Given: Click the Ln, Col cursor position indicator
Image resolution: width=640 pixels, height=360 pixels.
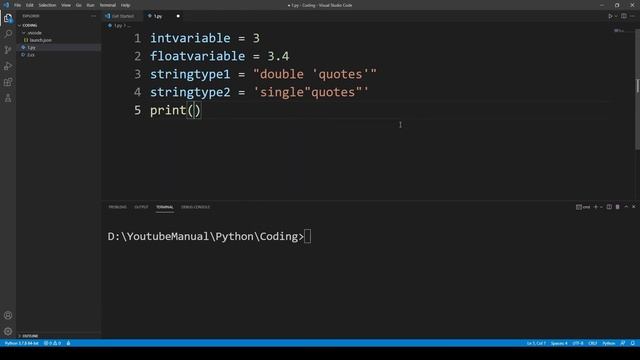Looking at the screenshot, I should point(536,343).
